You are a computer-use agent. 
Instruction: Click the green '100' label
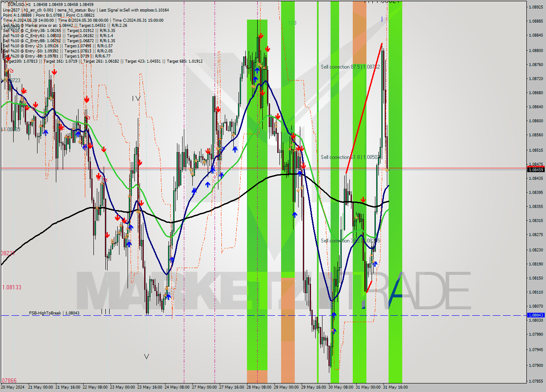292,23
